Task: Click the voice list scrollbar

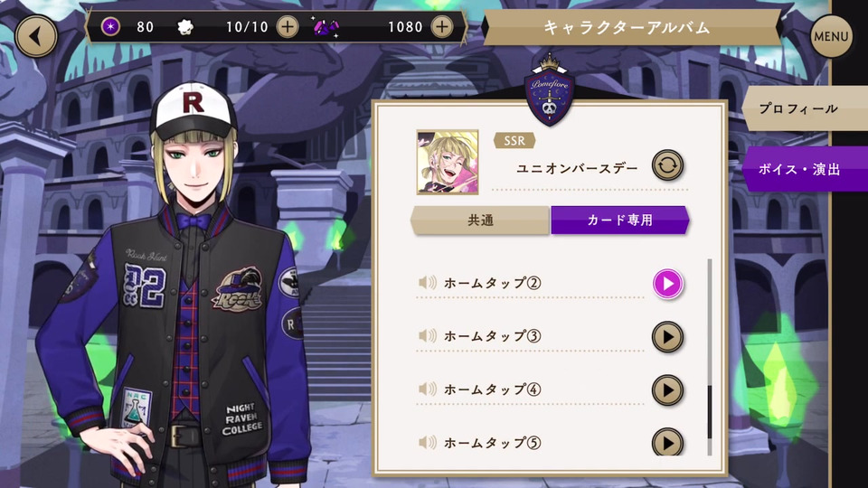Action: pos(710,357)
